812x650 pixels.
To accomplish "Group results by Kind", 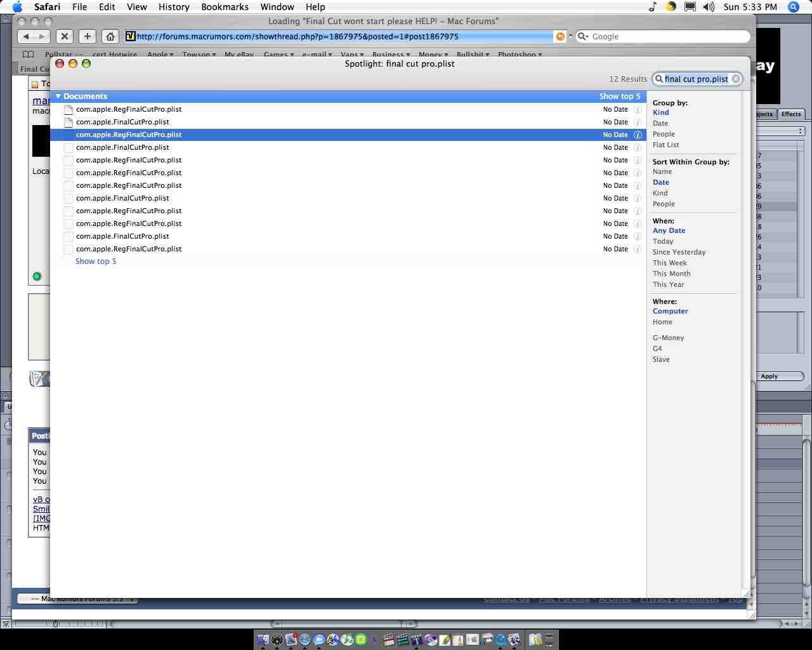I will coord(660,112).
